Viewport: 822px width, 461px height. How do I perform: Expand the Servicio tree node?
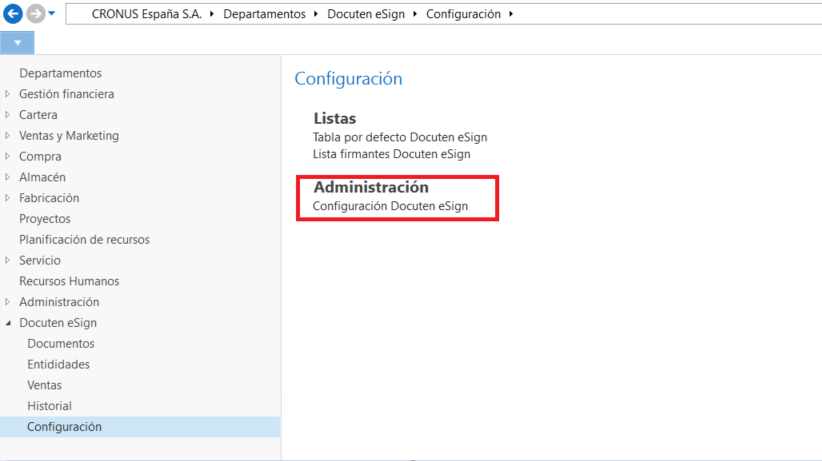coord(7,260)
